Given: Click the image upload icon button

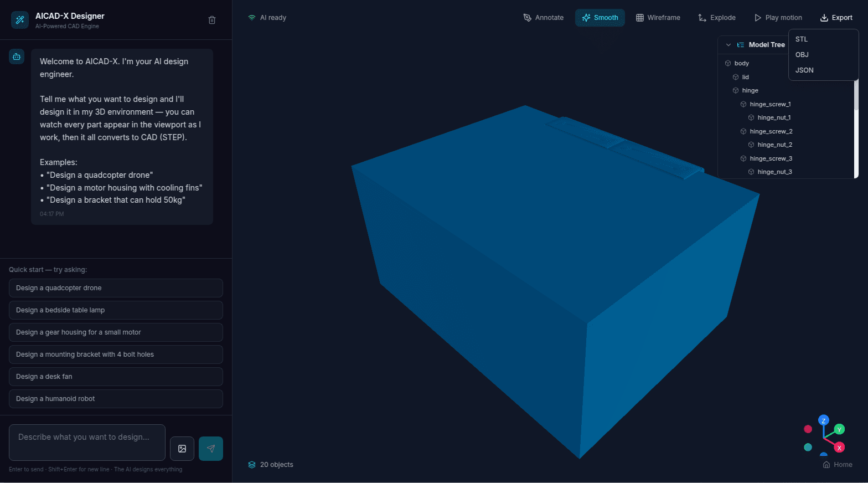Looking at the screenshot, I should point(182,449).
